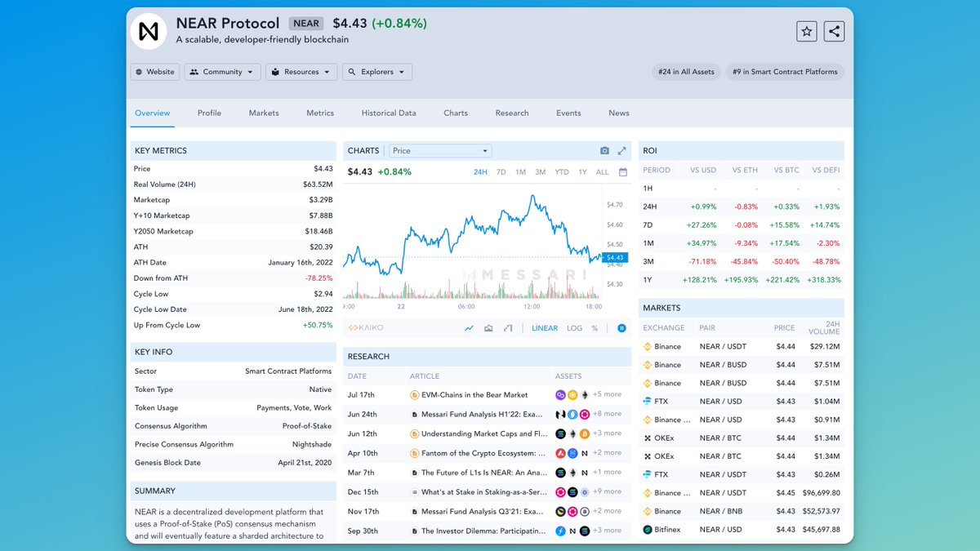The width and height of the screenshot is (980, 551).
Task: Click the share icon in header
Action: pos(834,31)
